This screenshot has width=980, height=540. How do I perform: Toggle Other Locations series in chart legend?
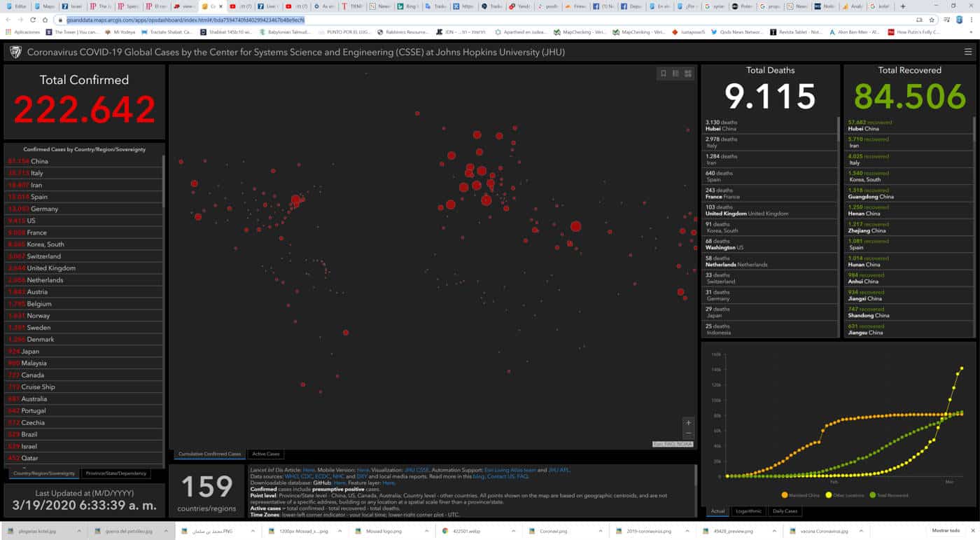[x=844, y=495]
